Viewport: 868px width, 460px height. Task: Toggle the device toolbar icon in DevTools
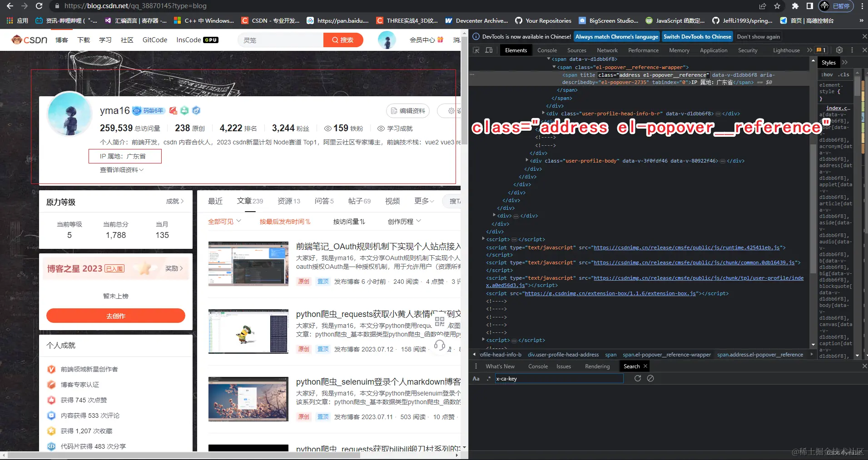pyautogui.click(x=489, y=50)
